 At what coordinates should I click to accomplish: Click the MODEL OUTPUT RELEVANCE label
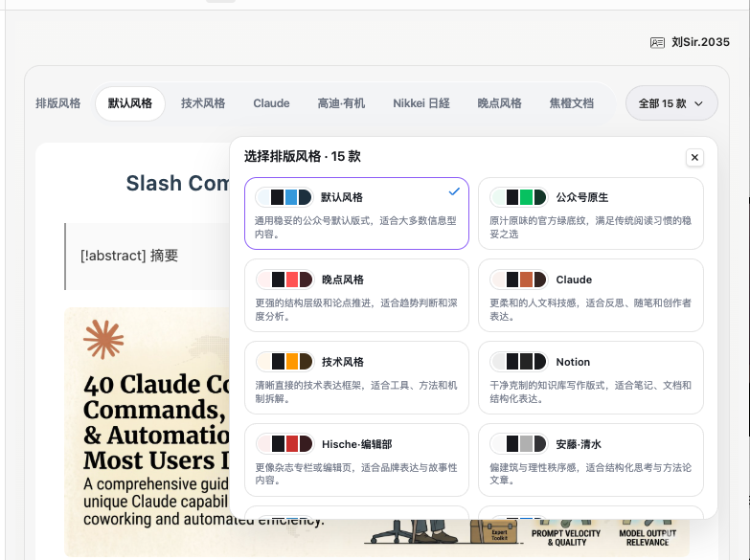tap(648, 538)
